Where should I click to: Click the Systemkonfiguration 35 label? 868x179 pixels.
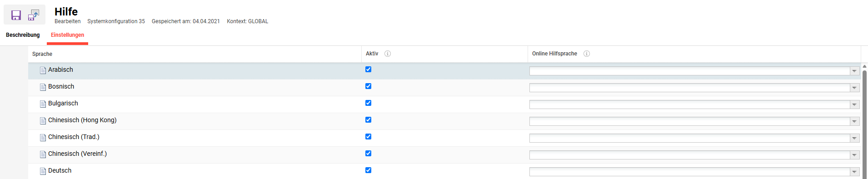[116, 21]
